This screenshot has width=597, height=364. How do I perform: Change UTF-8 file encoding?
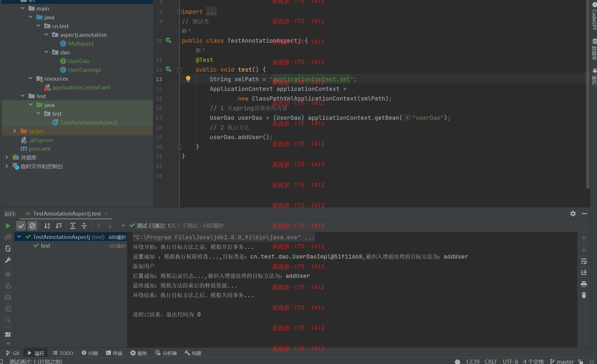pos(510,361)
